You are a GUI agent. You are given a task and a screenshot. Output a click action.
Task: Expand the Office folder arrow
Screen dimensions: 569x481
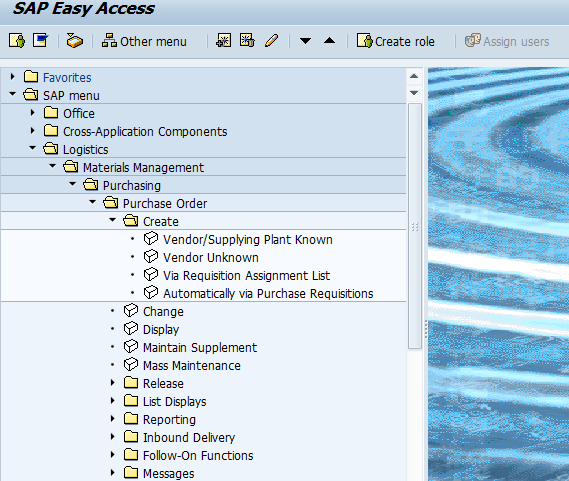(x=33, y=113)
